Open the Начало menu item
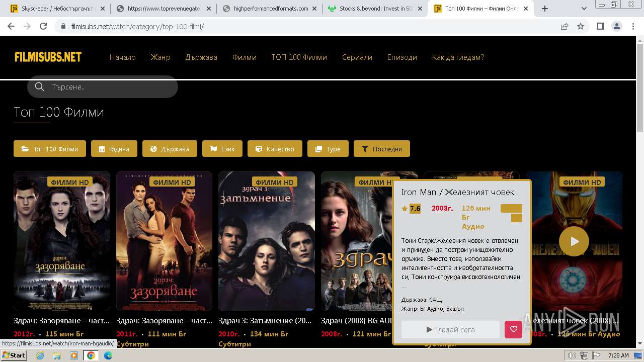 pos(122,57)
